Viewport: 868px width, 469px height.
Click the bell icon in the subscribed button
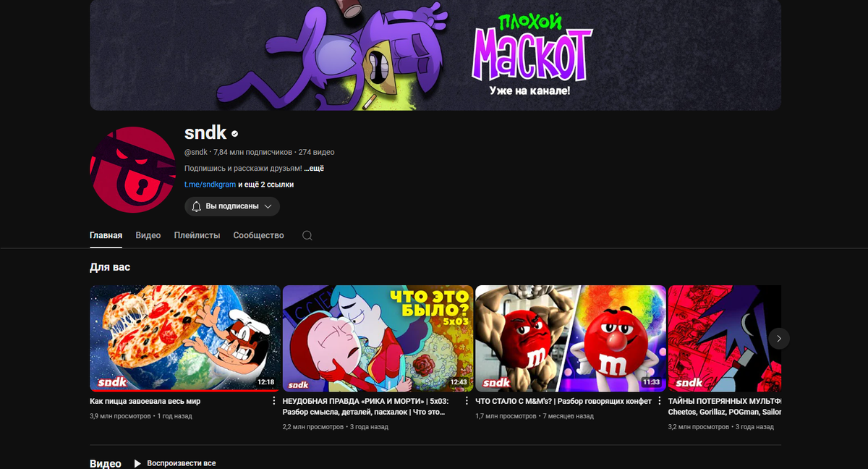tap(196, 206)
